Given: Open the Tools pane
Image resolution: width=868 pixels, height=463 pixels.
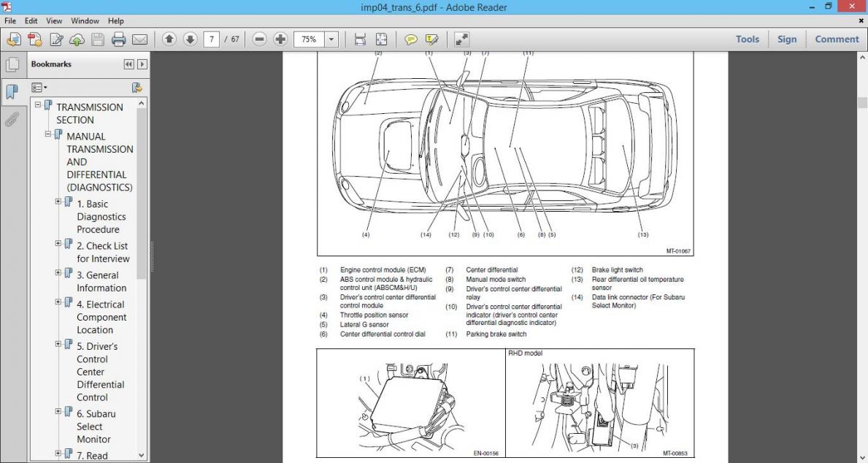Looking at the screenshot, I should click(x=747, y=39).
